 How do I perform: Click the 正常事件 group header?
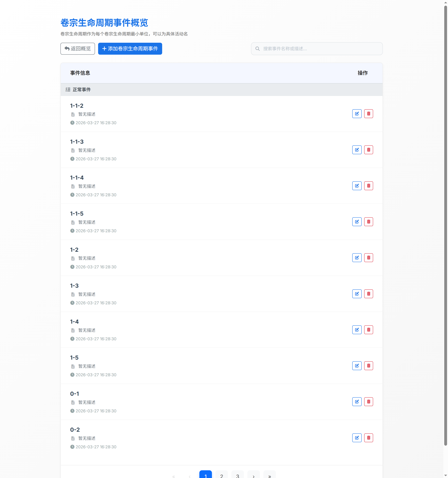click(x=82, y=90)
